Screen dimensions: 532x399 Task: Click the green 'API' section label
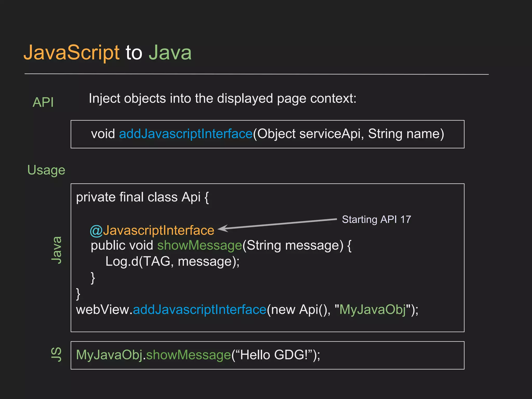pyautogui.click(x=43, y=102)
